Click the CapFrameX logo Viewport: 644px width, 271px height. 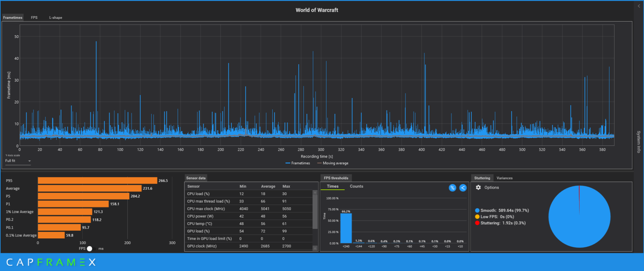[51, 262]
